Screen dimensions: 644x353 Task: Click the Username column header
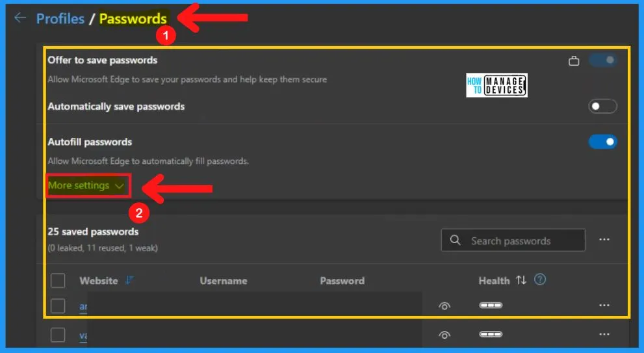pos(224,281)
